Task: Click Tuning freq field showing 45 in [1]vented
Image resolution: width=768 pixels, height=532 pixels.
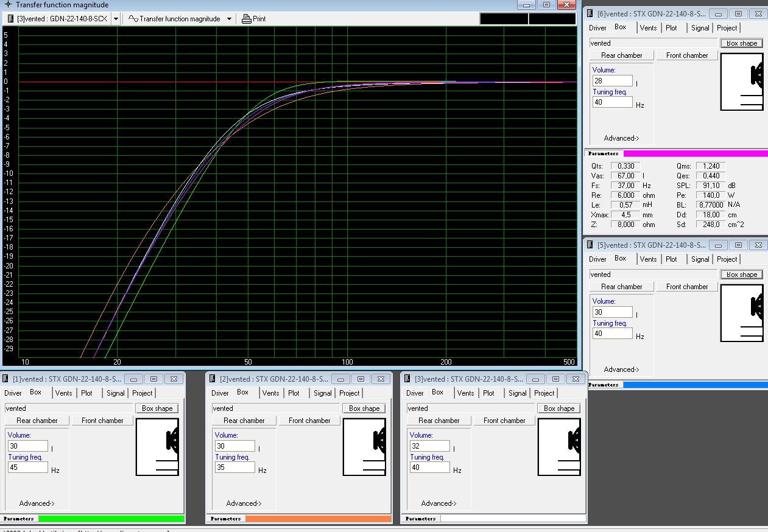Action: (28, 467)
